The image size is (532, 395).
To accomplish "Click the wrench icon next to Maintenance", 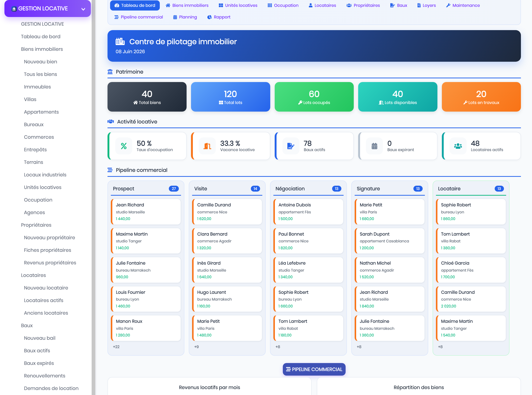I will click(448, 5).
